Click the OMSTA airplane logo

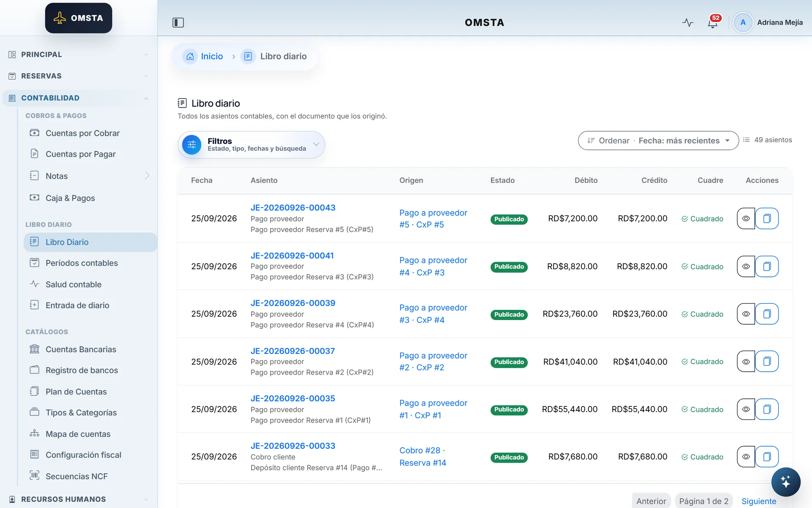point(79,18)
